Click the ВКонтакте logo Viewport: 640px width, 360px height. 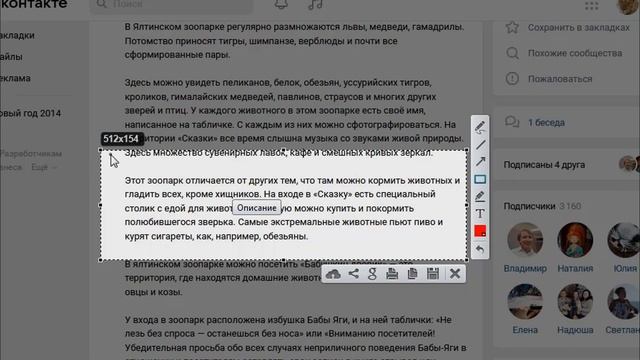tap(33, 4)
